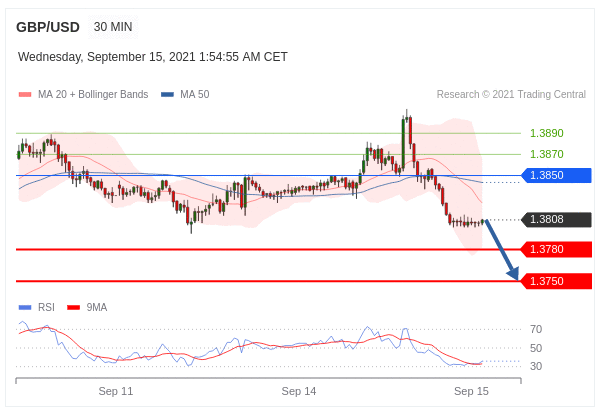The width and height of the screenshot is (600, 413).
Task: Toggle MA 20 + Bollinger Bands legend swatch
Action: [x=25, y=95]
